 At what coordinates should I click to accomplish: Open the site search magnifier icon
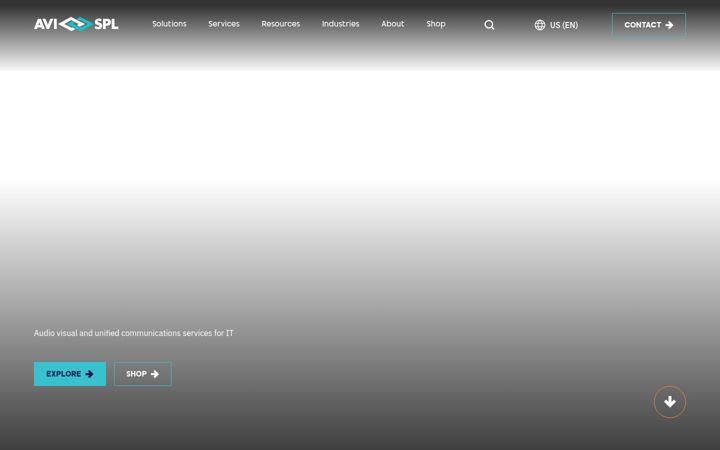489,25
